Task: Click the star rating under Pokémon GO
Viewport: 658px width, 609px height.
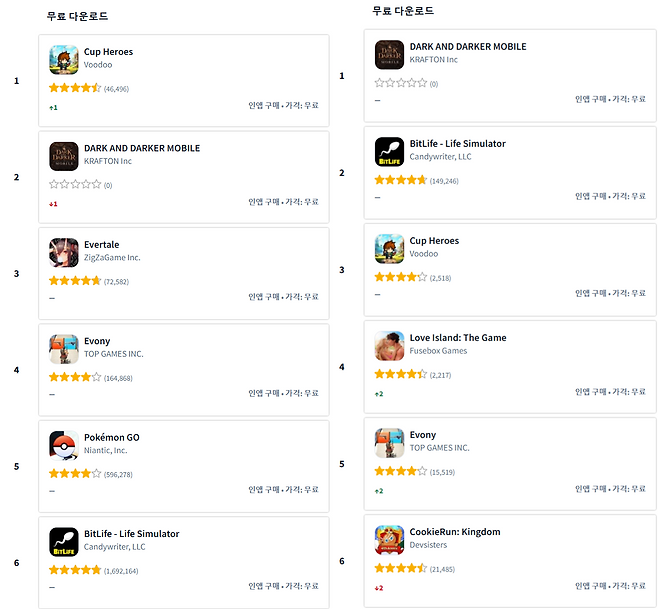Action: pos(75,474)
